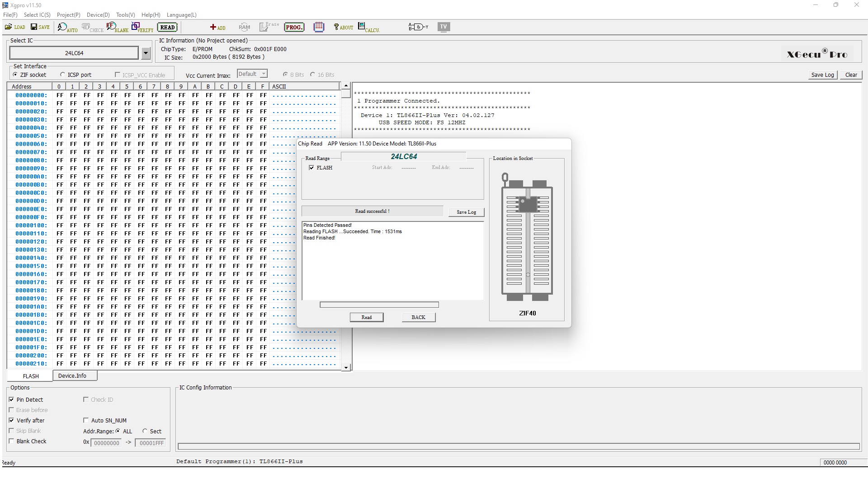Click the hex view scrollbar down arrow
This screenshot has height=488, width=868.
[x=346, y=368]
